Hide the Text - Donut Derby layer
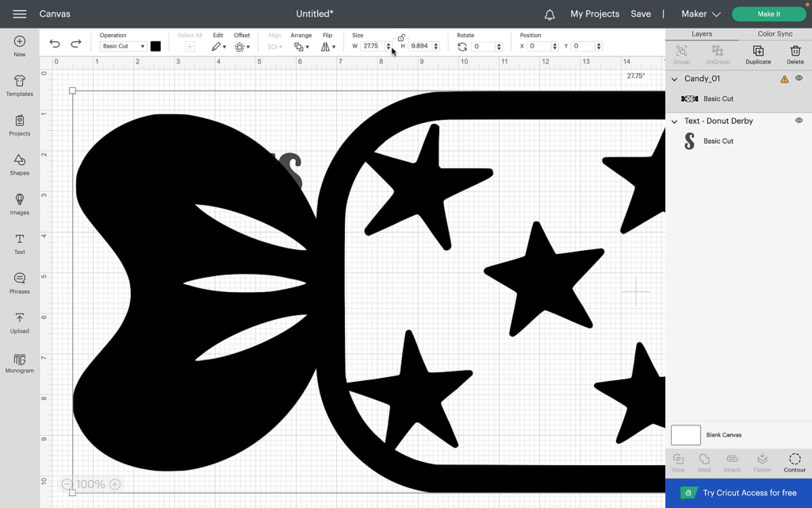This screenshot has height=508, width=812. tap(799, 121)
